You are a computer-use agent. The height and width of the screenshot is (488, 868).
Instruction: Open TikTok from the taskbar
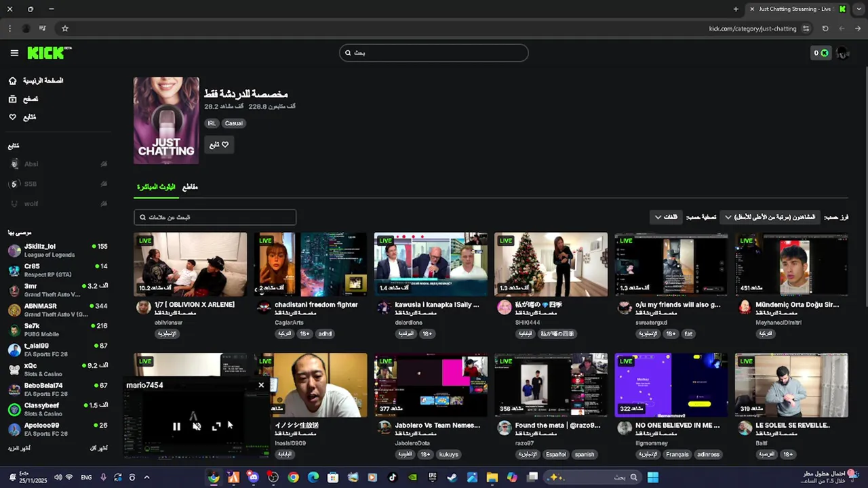click(x=392, y=478)
